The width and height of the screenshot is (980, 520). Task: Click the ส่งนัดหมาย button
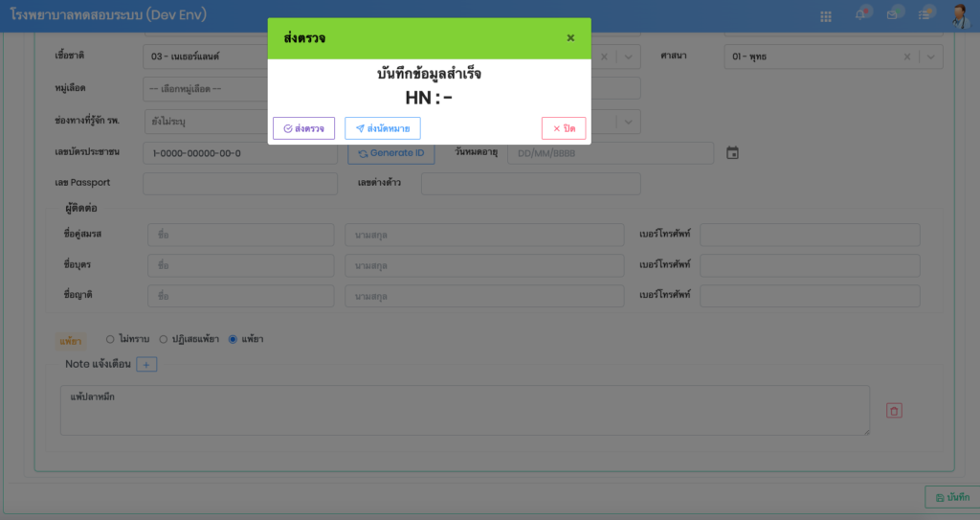coord(382,128)
